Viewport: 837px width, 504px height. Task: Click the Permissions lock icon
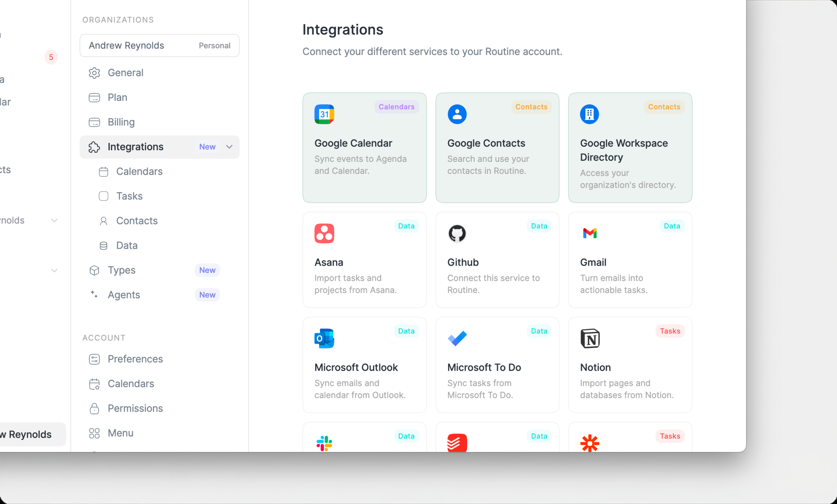[94, 409]
